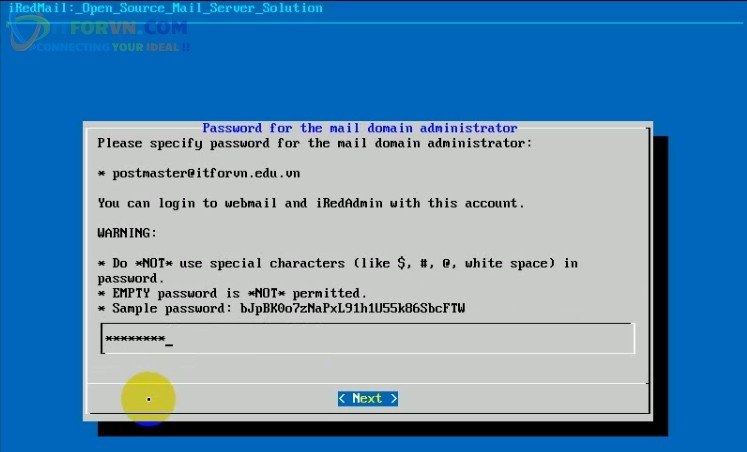This screenshot has width=747, height=452.
Task: Click the yellow cursor highlight circle
Action: coord(148,399)
